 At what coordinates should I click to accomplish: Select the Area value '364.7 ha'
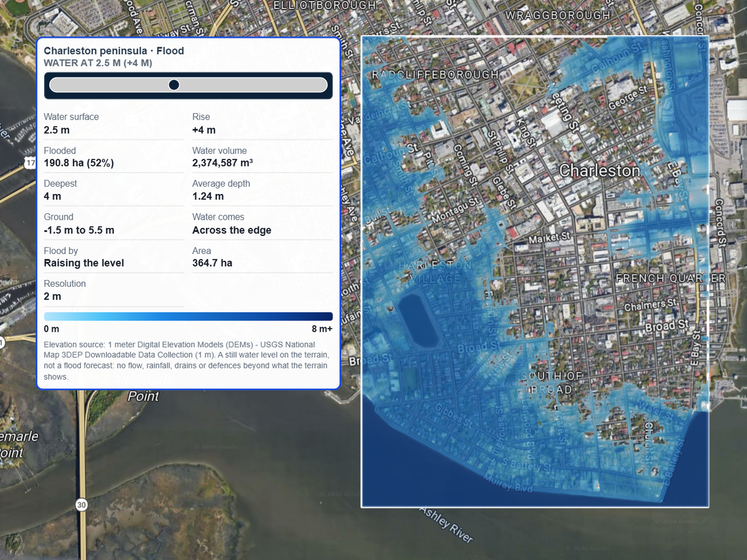[212, 263]
